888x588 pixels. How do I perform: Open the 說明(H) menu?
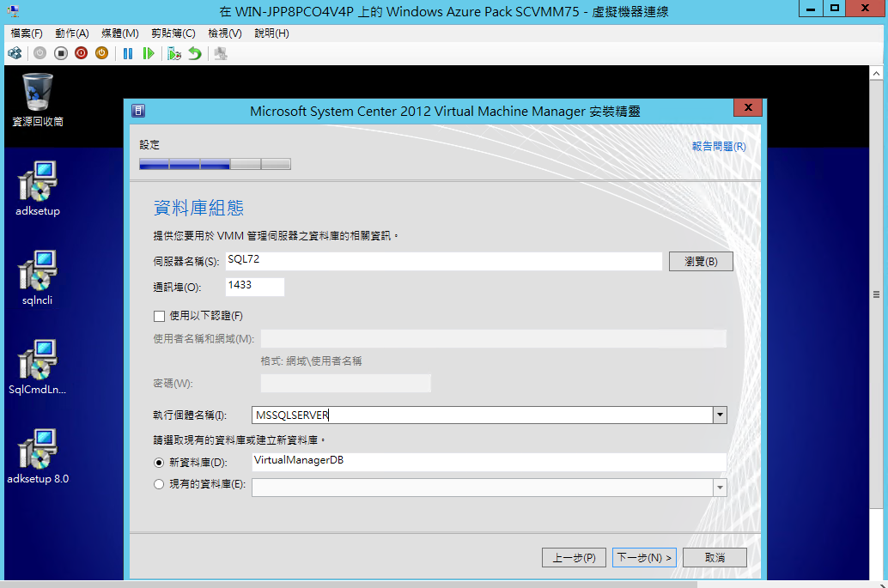[x=272, y=33]
